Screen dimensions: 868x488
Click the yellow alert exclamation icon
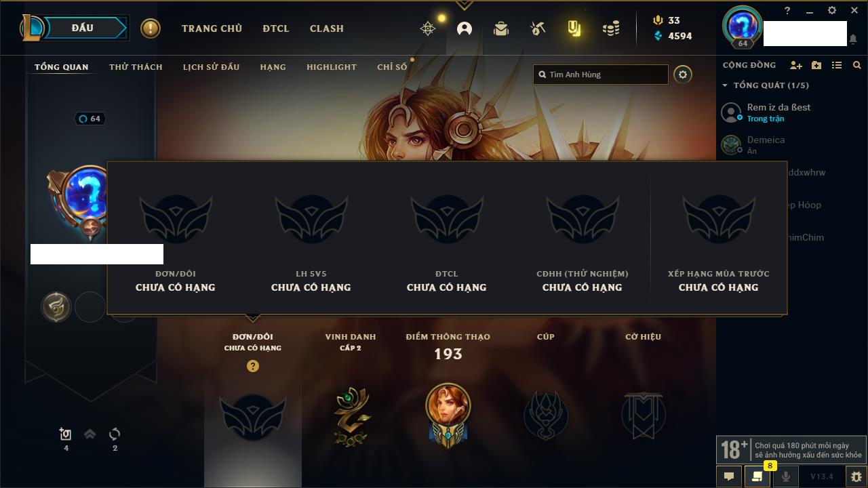151,28
